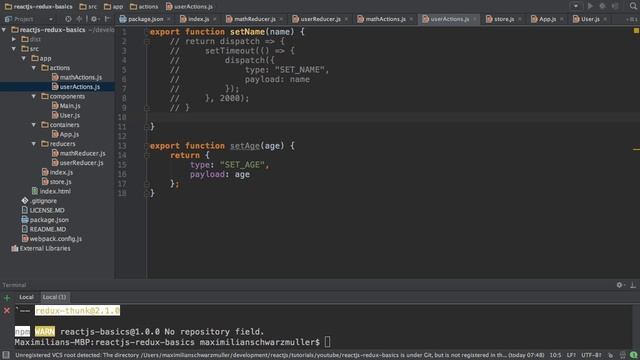Click the collapse all icon in Project toolbar
The image size is (640, 360).
[x=79, y=19]
